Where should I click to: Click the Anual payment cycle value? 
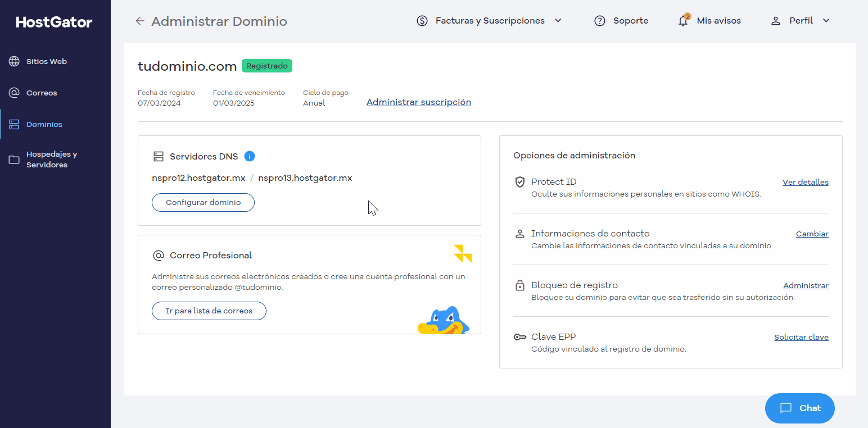pos(314,103)
